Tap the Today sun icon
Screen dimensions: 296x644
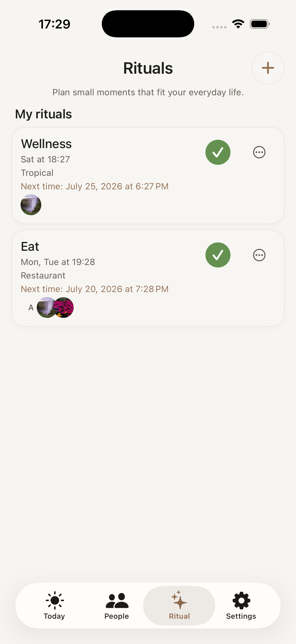[55, 600]
